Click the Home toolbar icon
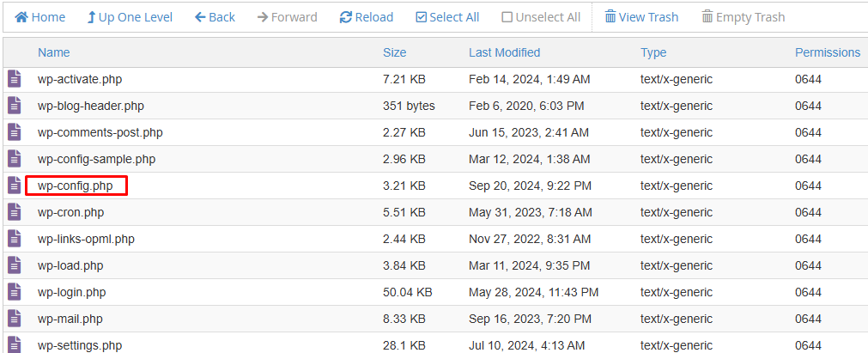The height and width of the screenshot is (353, 868). coord(22,17)
